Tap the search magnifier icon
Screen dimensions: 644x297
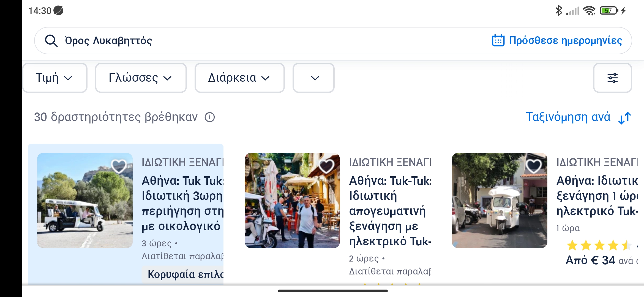click(x=51, y=41)
